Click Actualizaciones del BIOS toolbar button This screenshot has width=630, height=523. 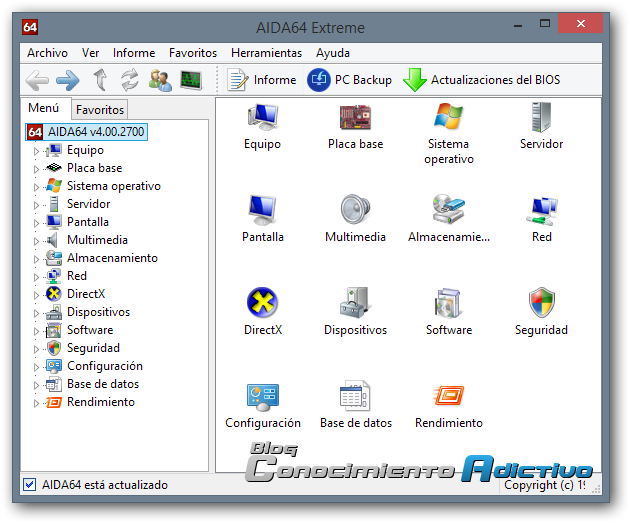pos(481,80)
